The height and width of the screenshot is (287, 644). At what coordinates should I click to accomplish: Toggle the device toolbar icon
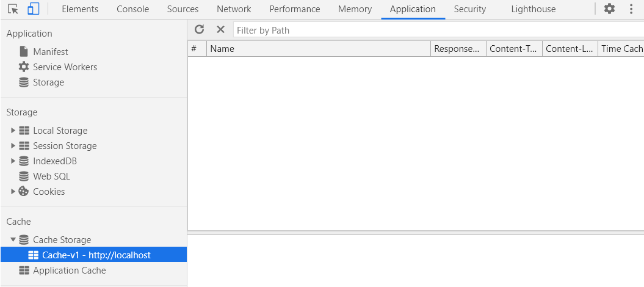[x=33, y=9]
